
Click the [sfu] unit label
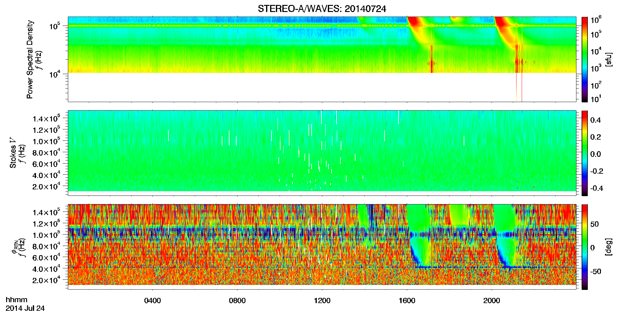pos(608,60)
